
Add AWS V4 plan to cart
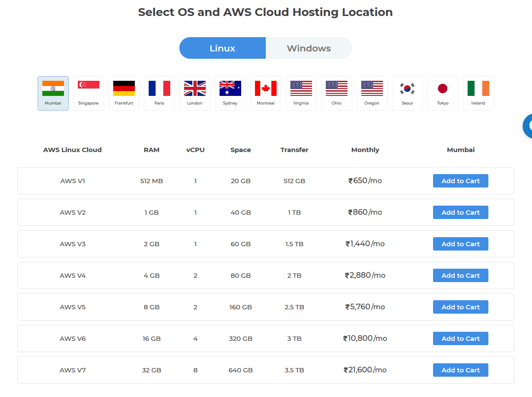pyautogui.click(x=461, y=276)
